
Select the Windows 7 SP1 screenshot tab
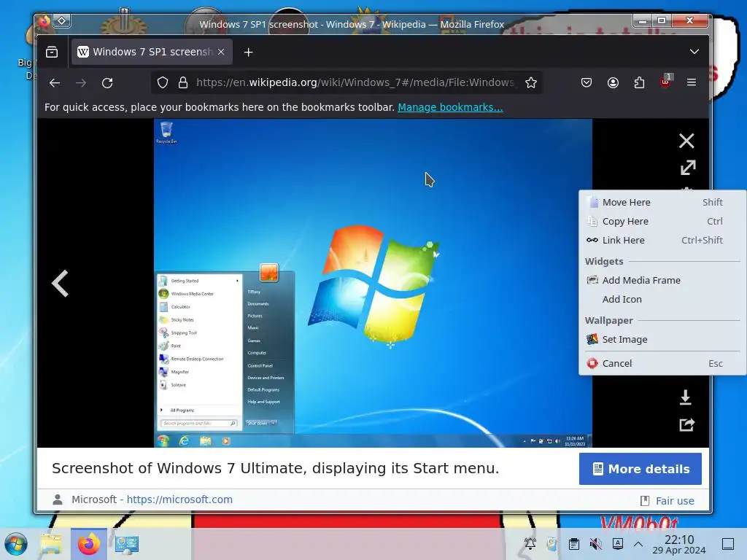(152, 52)
